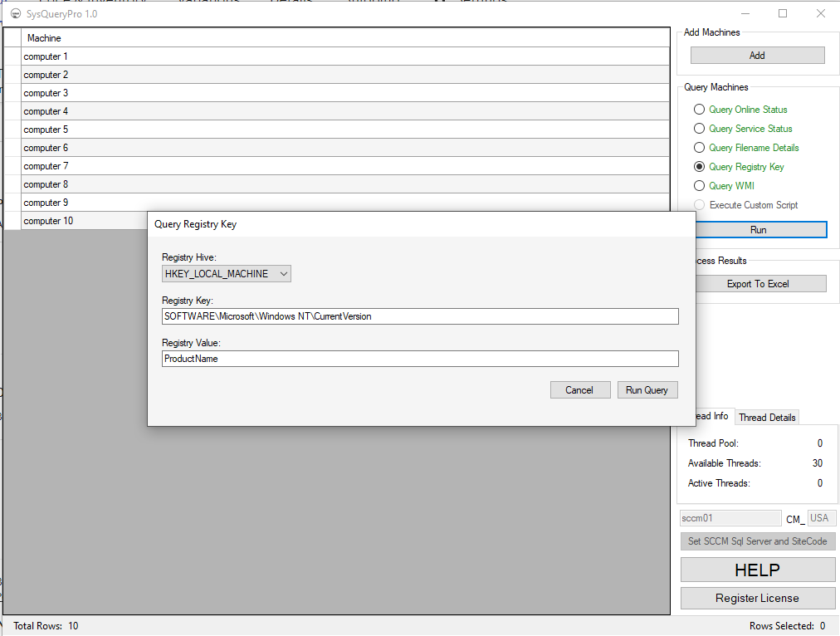Click the Machine column header
840x636 pixels.
click(x=44, y=37)
